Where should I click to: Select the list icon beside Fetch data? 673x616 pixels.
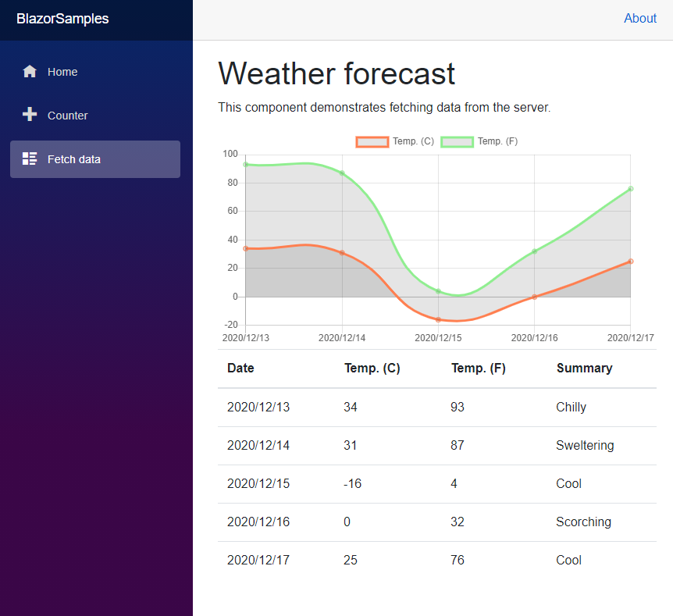(x=29, y=158)
